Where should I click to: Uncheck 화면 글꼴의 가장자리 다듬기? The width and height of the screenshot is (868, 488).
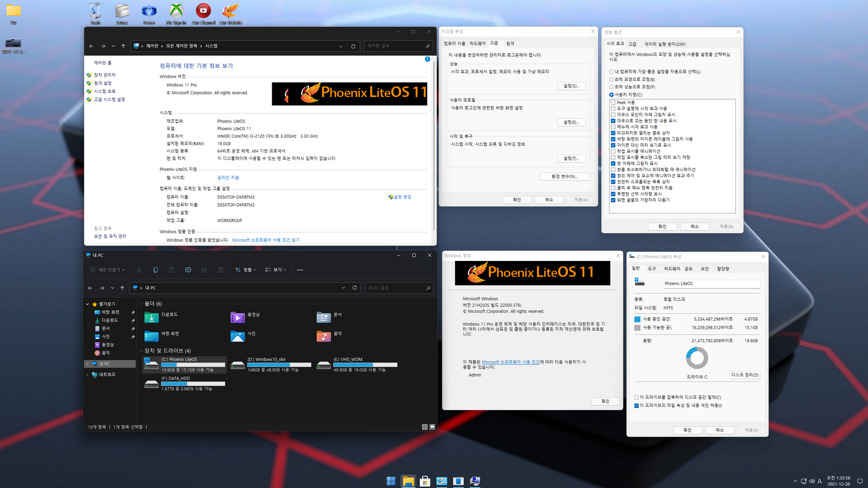coord(613,200)
